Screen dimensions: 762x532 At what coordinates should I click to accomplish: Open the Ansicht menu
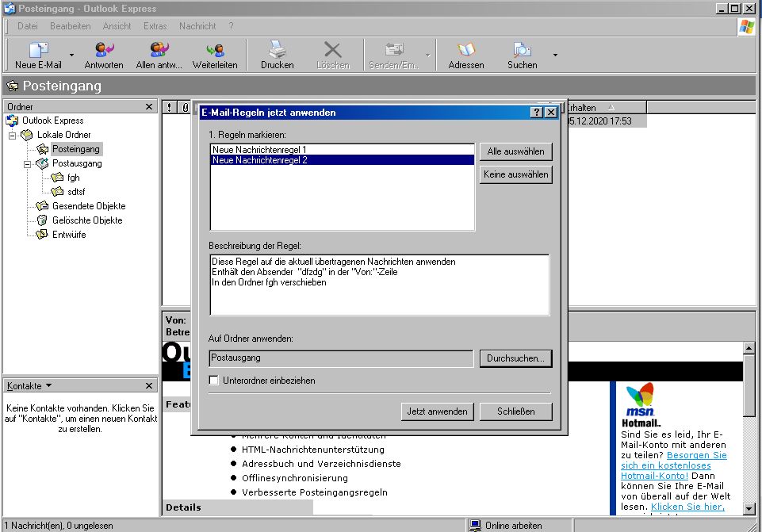(117, 25)
